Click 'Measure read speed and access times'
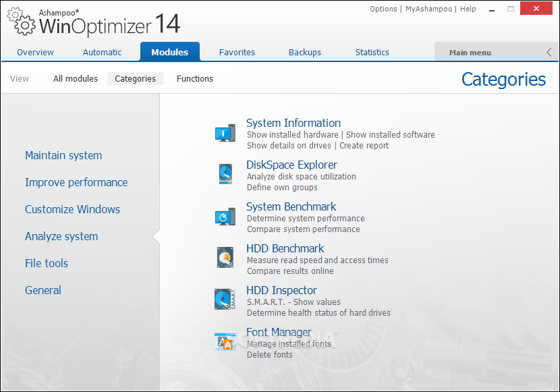560x392 pixels. point(318,260)
